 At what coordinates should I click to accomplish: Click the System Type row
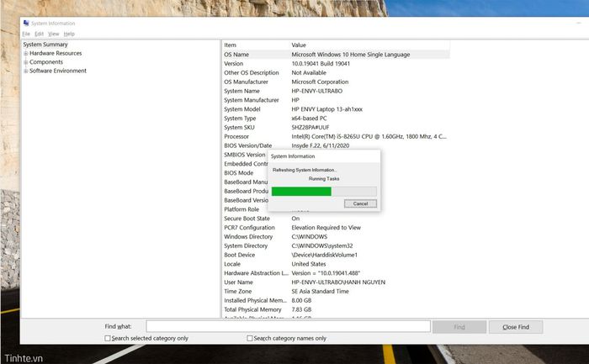point(336,118)
